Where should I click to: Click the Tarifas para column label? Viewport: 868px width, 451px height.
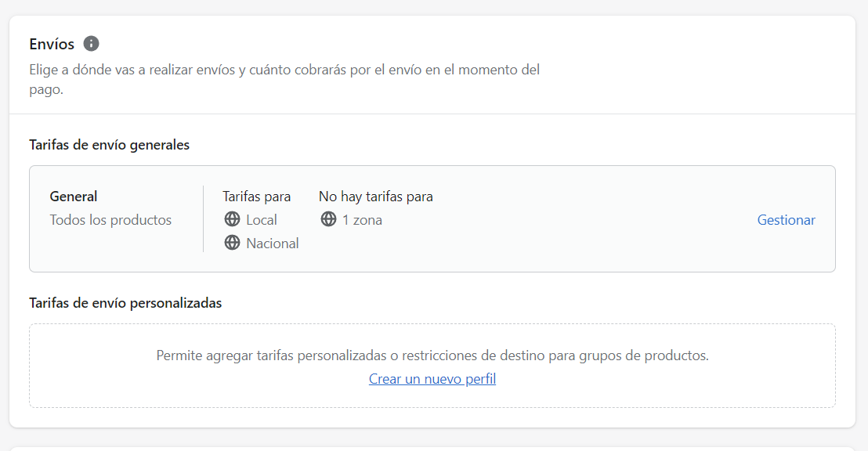coord(256,197)
